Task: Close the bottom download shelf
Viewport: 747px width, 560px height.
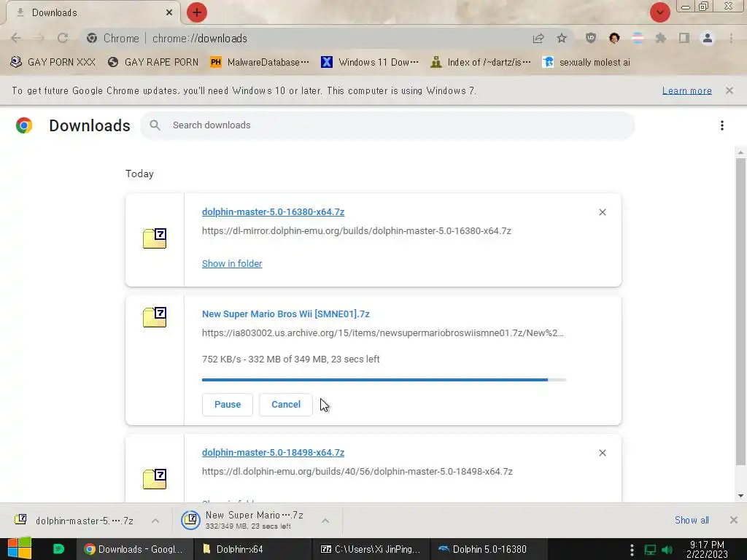Action: (734, 520)
